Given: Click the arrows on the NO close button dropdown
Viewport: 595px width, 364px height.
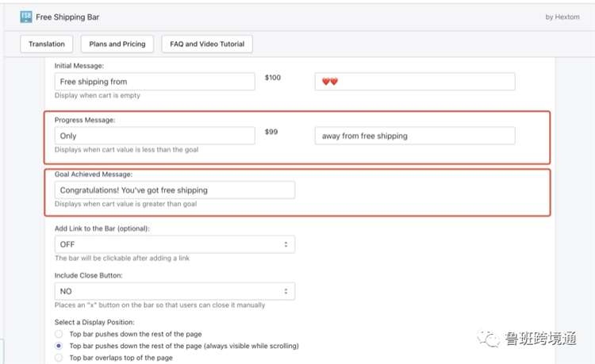Looking at the screenshot, I should pos(286,291).
